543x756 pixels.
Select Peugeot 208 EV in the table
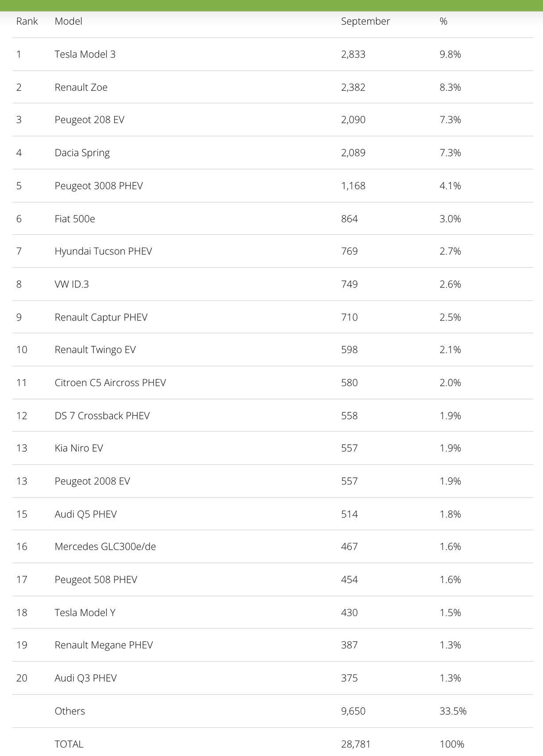[89, 120]
